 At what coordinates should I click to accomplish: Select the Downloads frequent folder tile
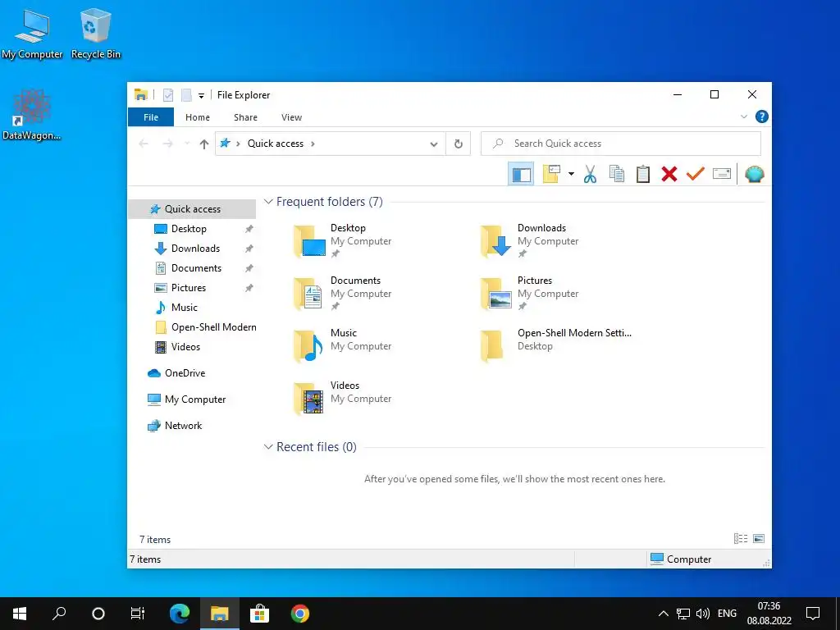(530, 240)
